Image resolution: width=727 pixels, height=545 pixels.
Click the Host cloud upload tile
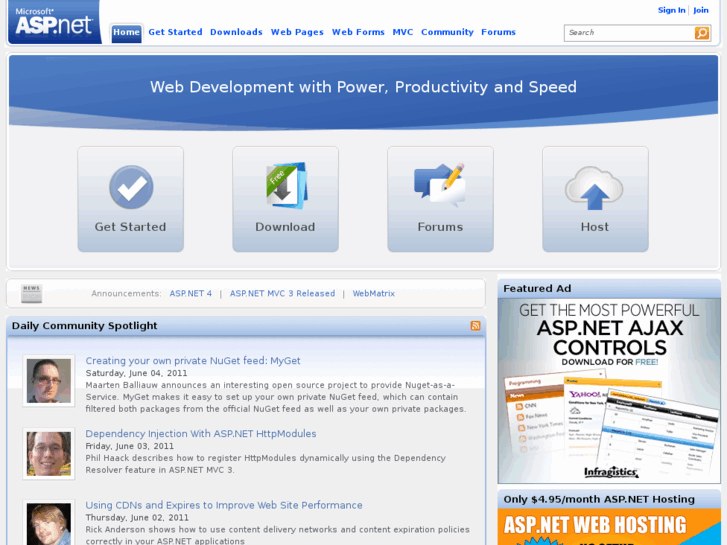tap(595, 199)
